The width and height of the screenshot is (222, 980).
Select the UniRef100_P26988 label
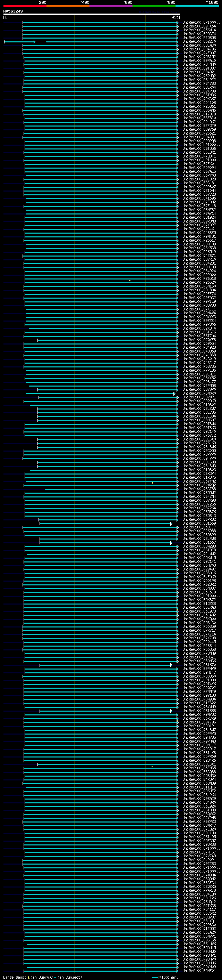(199, 531)
